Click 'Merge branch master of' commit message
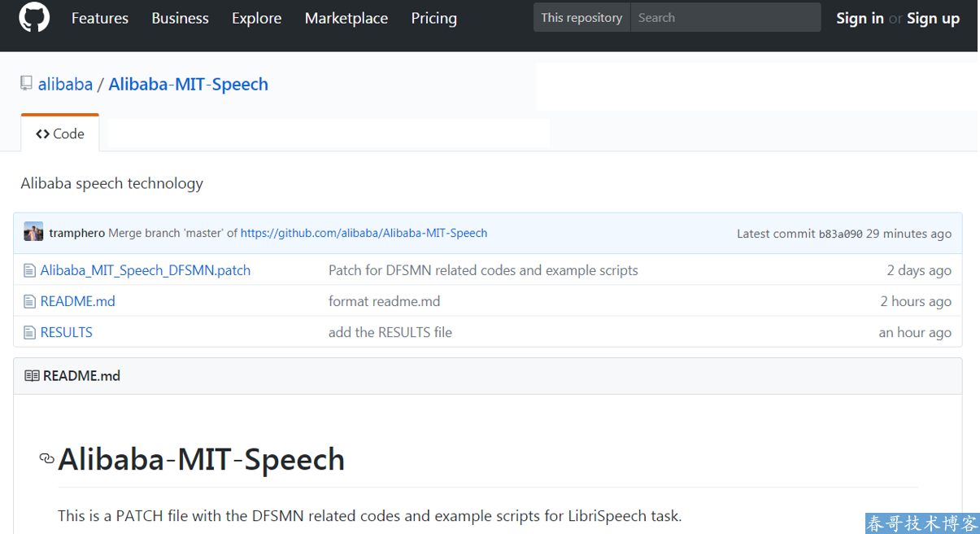The height and width of the screenshot is (534, 980). click(x=172, y=233)
